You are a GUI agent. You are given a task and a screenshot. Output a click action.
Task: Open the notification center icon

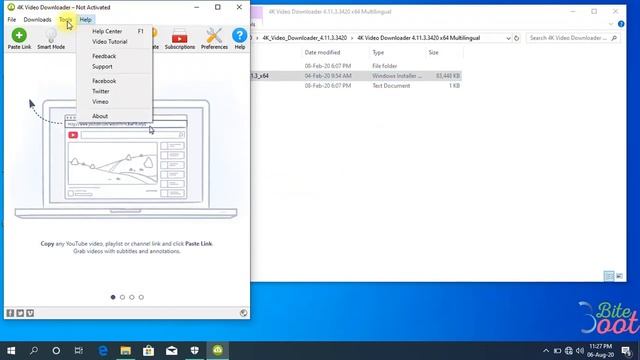click(x=627, y=351)
